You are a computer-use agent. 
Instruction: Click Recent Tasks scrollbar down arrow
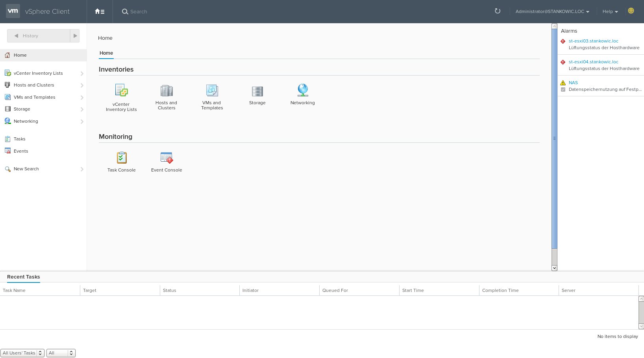pos(641,326)
